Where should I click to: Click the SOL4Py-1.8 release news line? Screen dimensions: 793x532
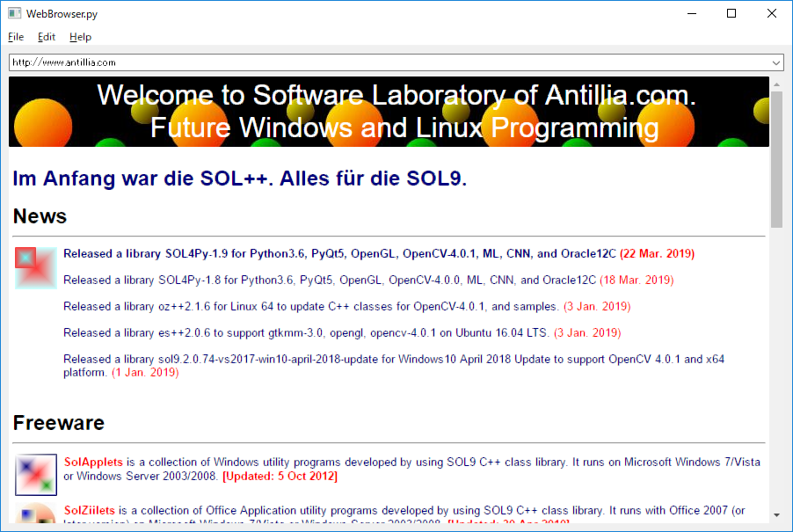click(x=368, y=280)
